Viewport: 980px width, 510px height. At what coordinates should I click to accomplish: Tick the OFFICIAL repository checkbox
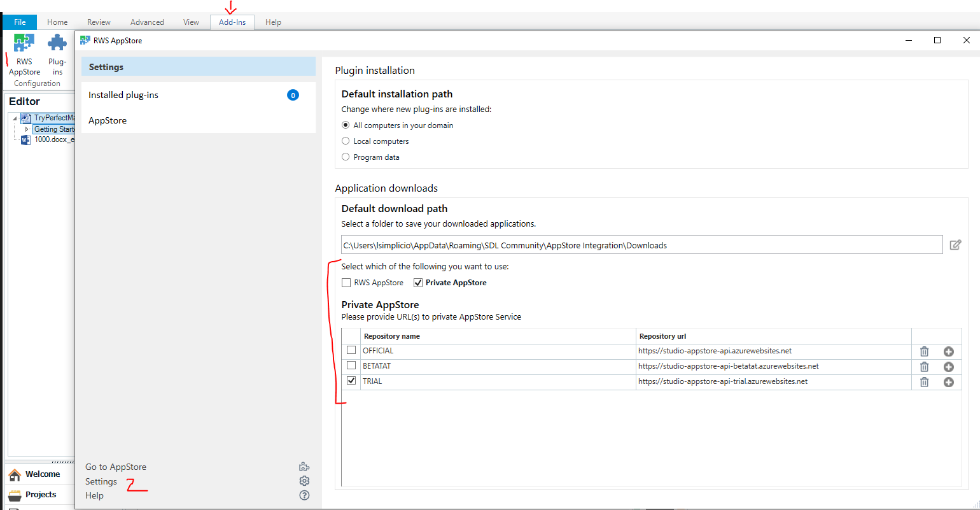tap(351, 350)
